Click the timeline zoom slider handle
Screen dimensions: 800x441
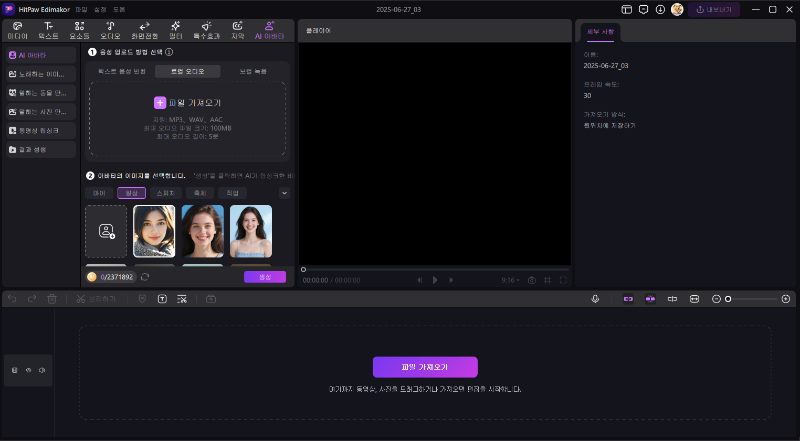pos(728,299)
